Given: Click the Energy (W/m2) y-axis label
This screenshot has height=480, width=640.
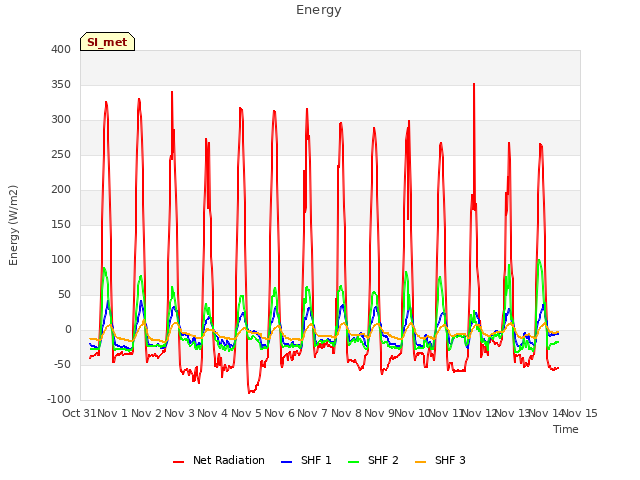Looking at the screenshot, I should [x=13, y=225].
